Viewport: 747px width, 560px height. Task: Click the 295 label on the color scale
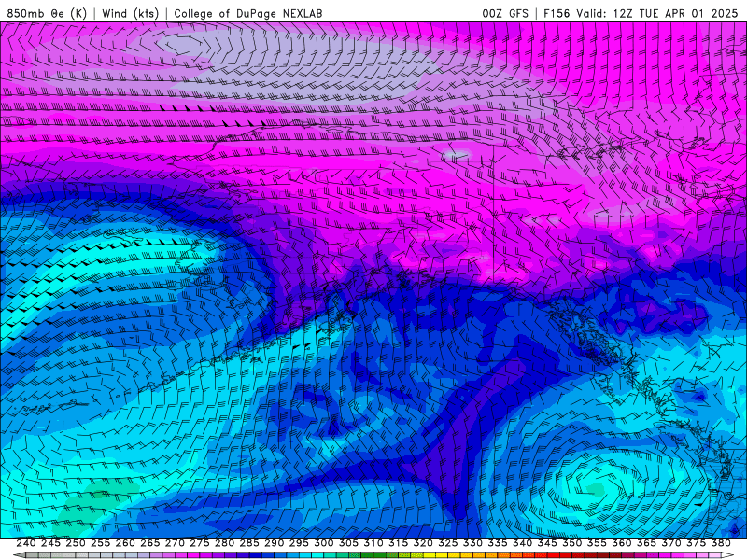(x=299, y=543)
